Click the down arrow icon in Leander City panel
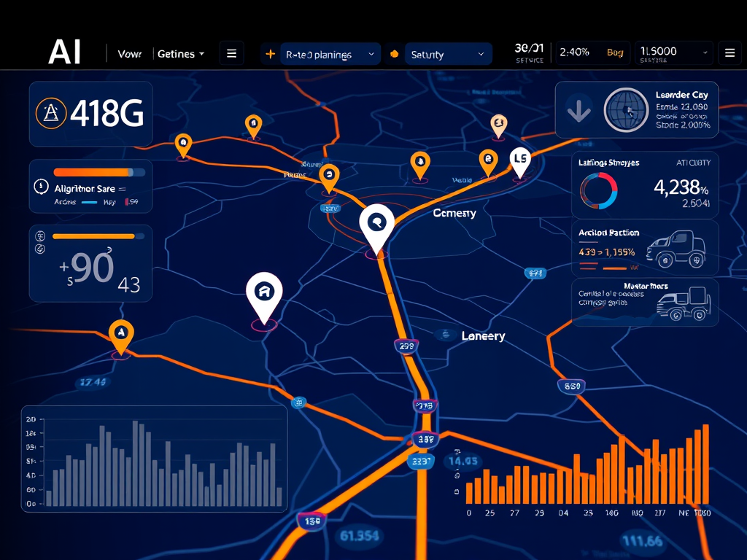This screenshot has width=747, height=560. [578, 110]
